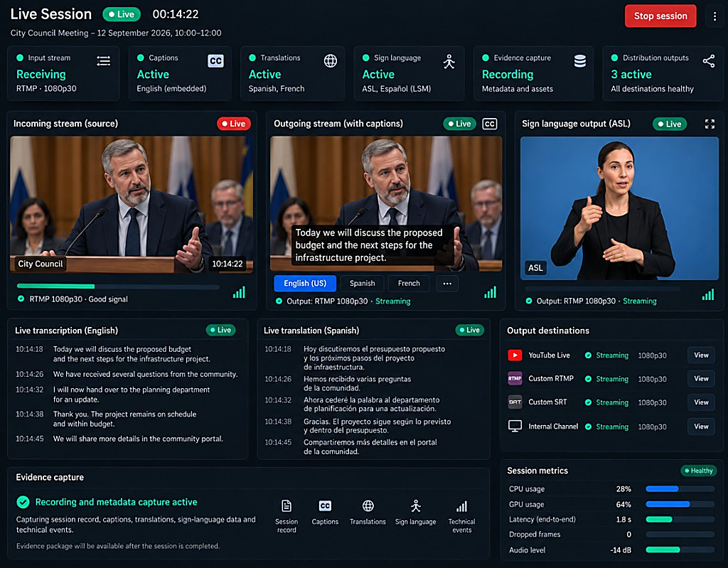Viewport: 728px width, 568px height.
Task: Click the Audio level bar
Action: coord(680,550)
